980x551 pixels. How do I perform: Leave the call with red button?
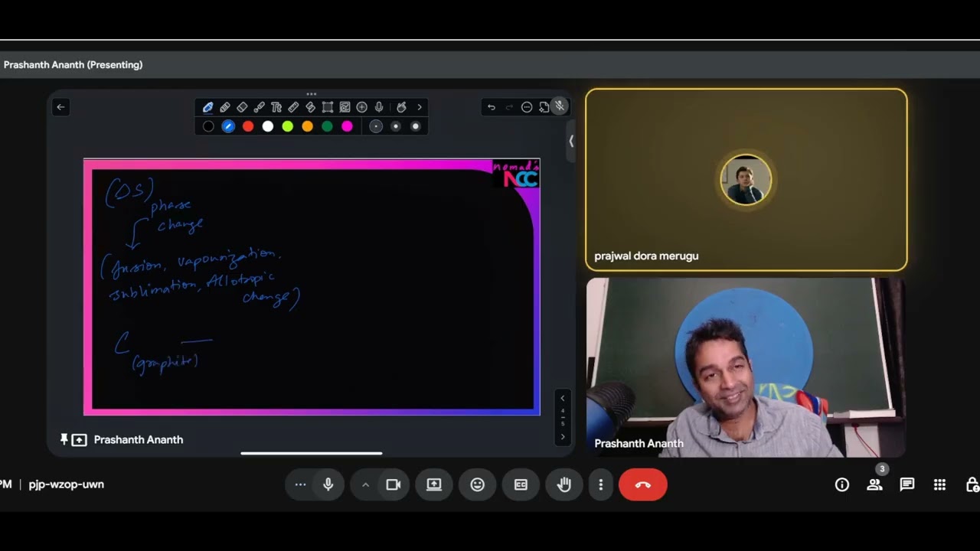[x=643, y=484]
